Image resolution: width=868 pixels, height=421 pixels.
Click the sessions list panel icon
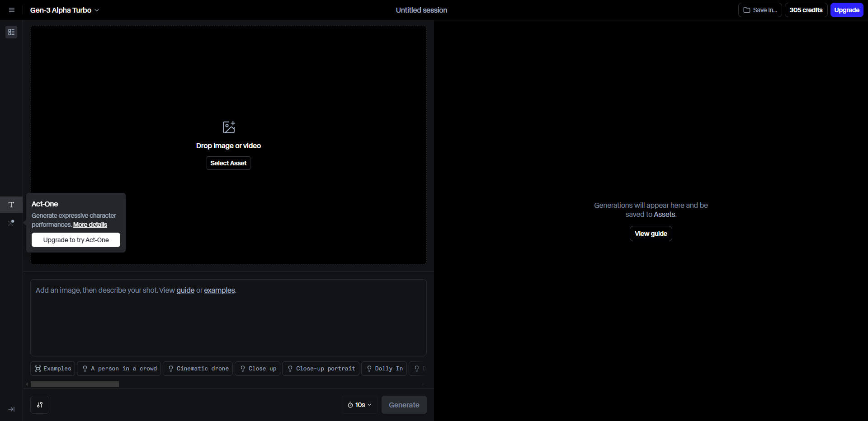pyautogui.click(x=11, y=32)
